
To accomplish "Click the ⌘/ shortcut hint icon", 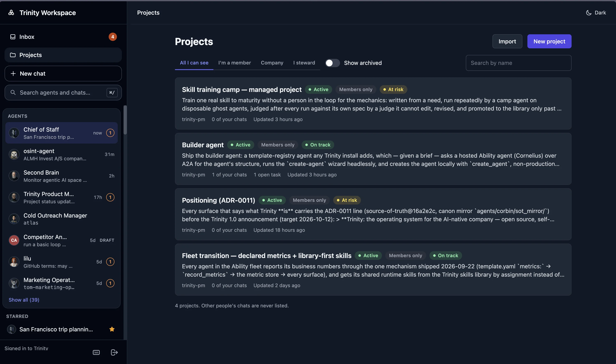I will (112, 93).
